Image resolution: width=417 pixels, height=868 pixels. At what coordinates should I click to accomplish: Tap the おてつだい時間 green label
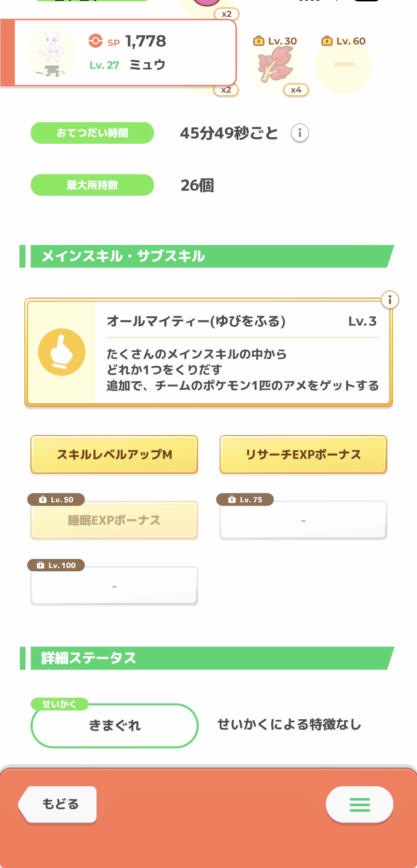coord(92,133)
